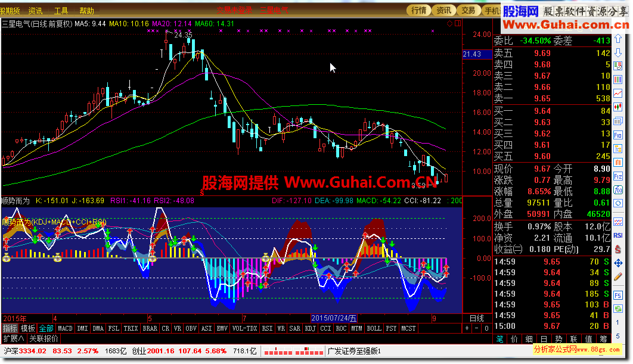Switch indicator to OBV
The height and width of the screenshot is (364, 633).
click(x=191, y=328)
